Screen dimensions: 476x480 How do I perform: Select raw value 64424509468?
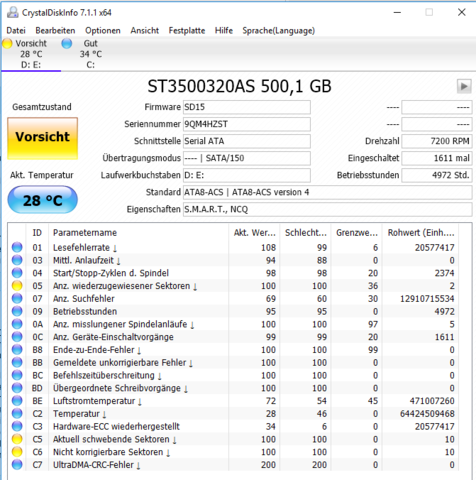[427, 413]
